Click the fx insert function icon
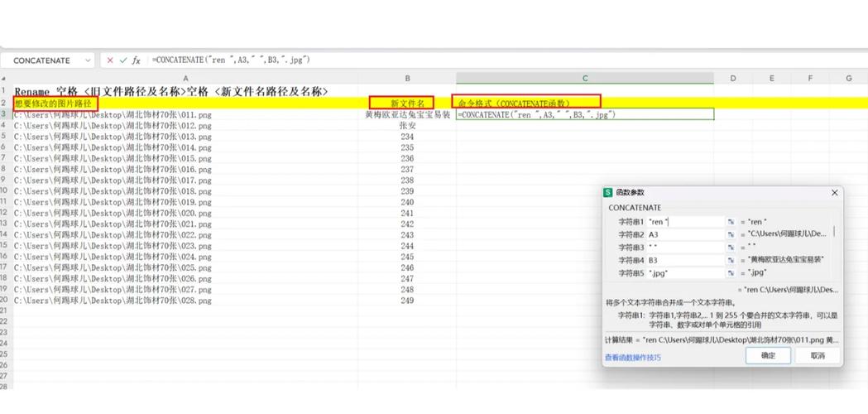 pos(137,60)
